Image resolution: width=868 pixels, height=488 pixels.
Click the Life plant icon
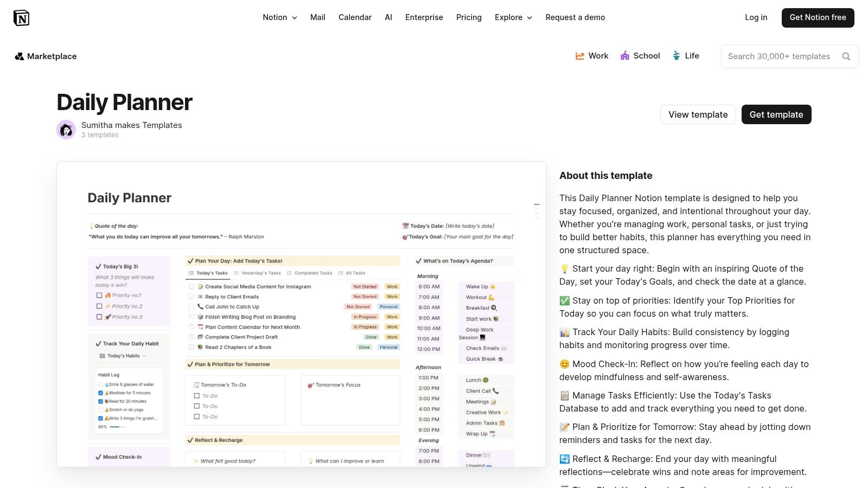(x=676, y=56)
